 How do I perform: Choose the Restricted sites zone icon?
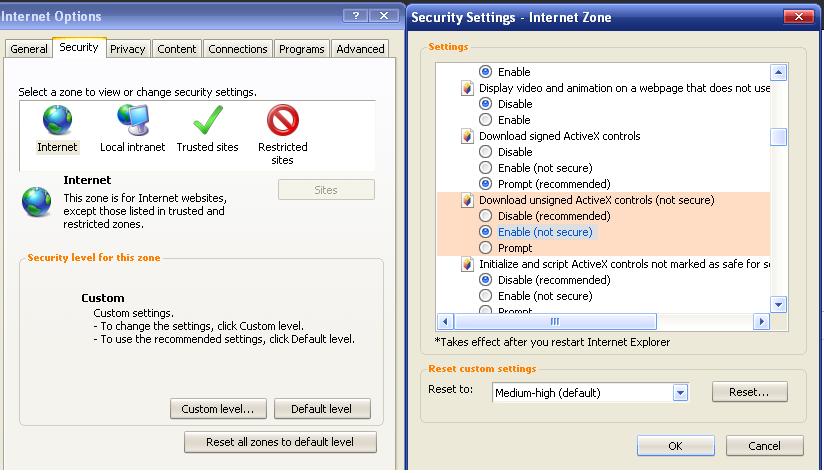[283, 121]
